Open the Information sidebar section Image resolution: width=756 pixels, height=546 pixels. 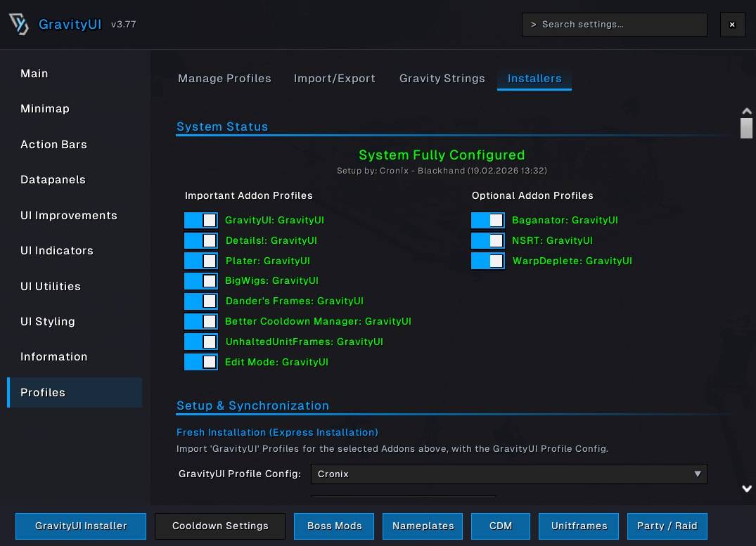[x=54, y=356]
